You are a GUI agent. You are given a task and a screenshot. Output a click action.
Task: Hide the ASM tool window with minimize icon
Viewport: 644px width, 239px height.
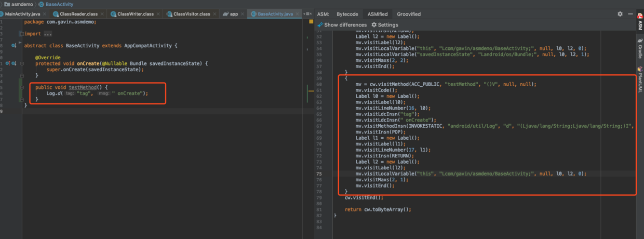pyautogui.click(x=630, y=14)
